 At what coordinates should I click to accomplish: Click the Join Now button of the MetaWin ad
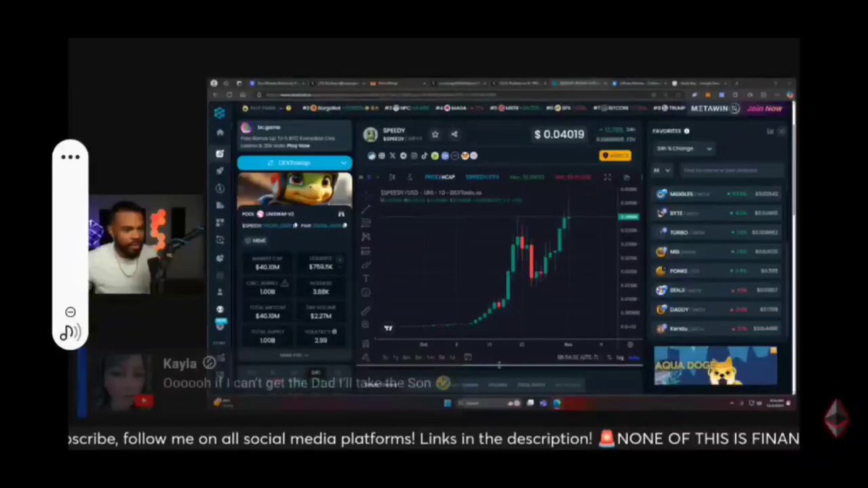tap(765, 108)
